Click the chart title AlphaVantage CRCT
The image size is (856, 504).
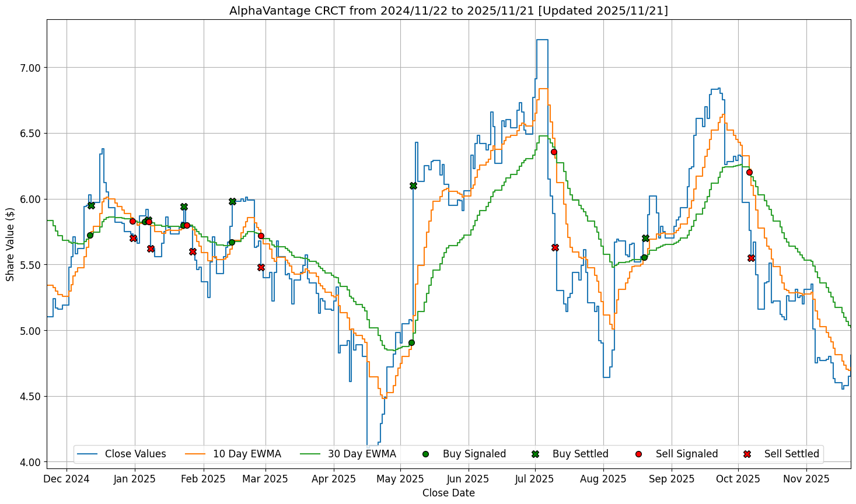point(448,10)
